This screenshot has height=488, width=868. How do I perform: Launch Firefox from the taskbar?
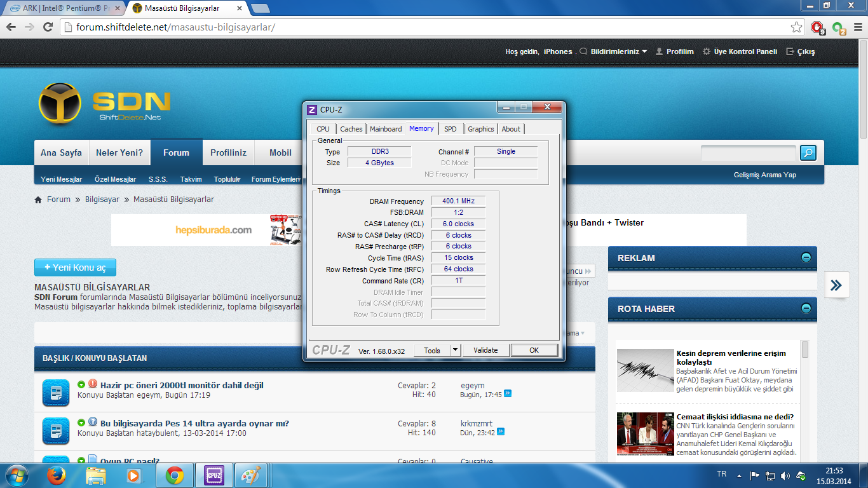(57, 475)
